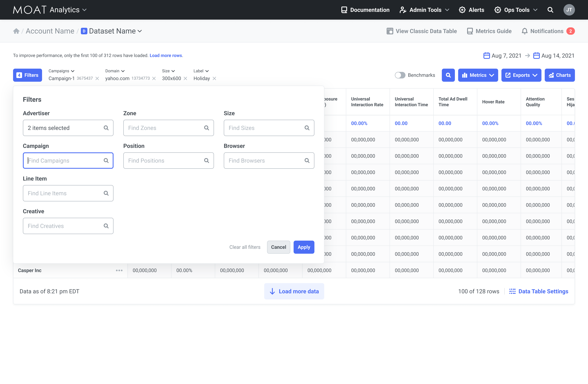588x384 pixels.
Task: Open the Dataset Name dropdown
Action: [115, 31]
